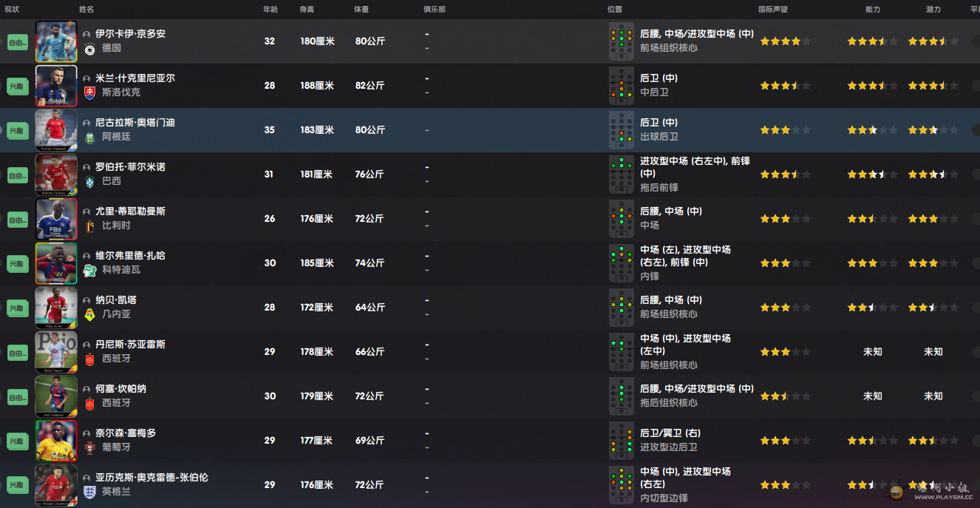
Task: Click the Brazil badge under 罗伯托·菲尔米诺
Action: [x=89, y=181]
